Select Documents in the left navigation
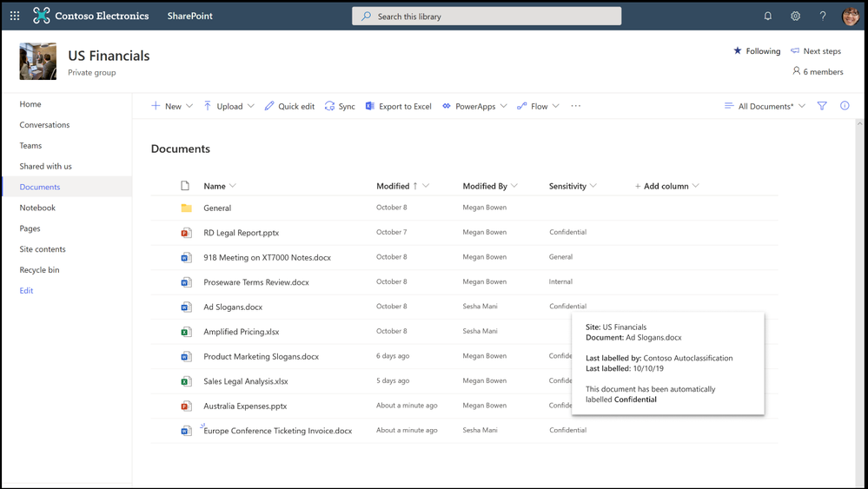 (x=40, y=187)
